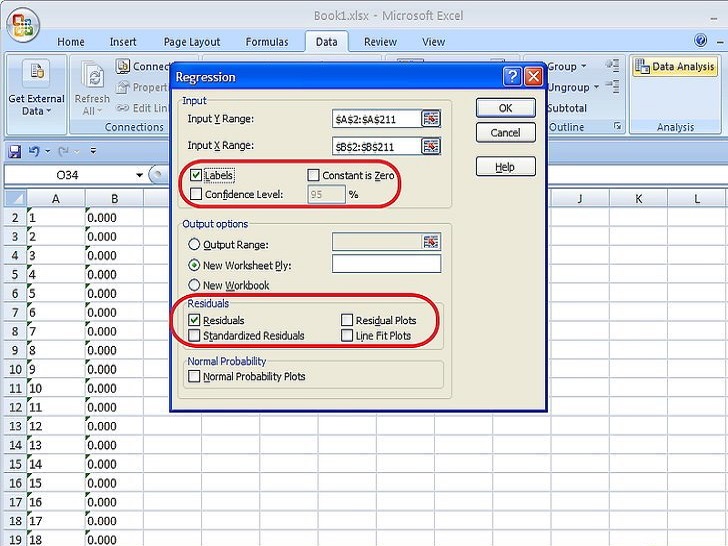Close the Regression dialog with red X

tap(533, 77)
